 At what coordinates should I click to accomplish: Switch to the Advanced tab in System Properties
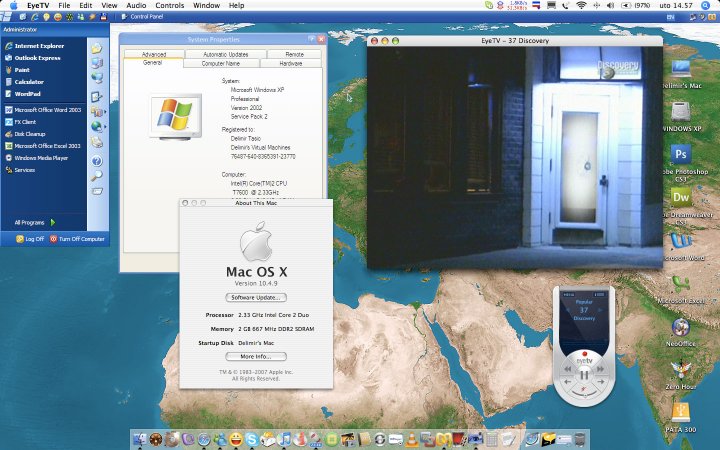tap(154, 54)
